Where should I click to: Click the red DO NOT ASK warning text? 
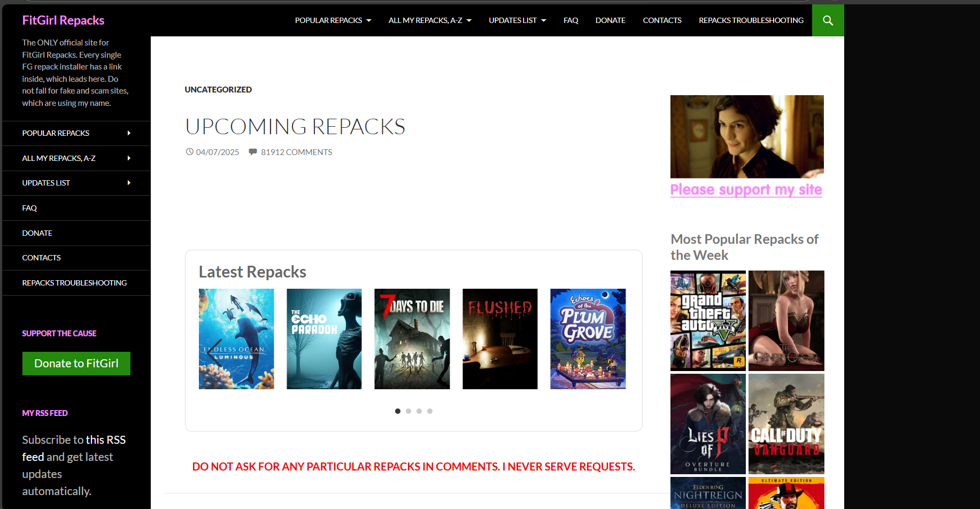(413, 467)
